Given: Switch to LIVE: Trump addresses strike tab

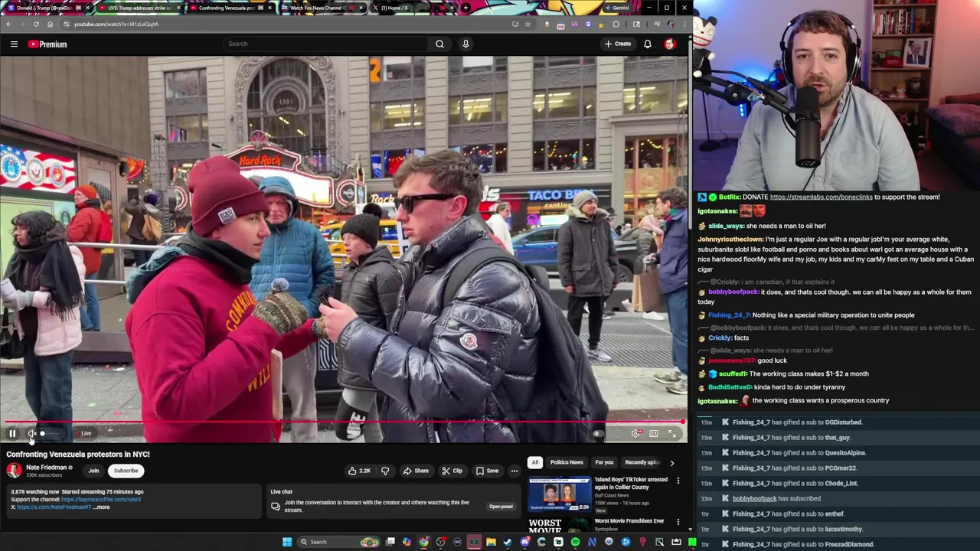Looking at the screenshot, I should (x=138, y=8).
